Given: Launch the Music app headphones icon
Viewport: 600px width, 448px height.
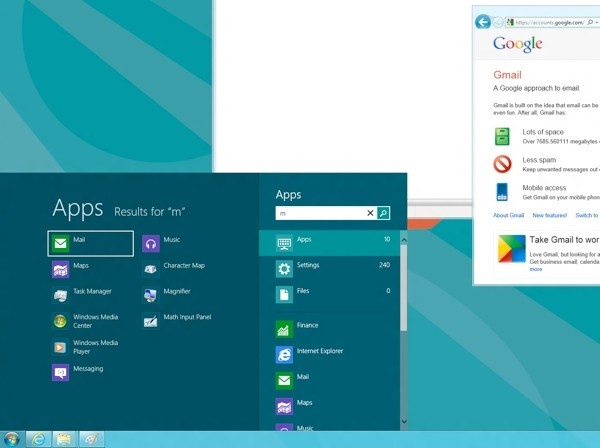Looking at the screenshot, I should click(151, 244).
